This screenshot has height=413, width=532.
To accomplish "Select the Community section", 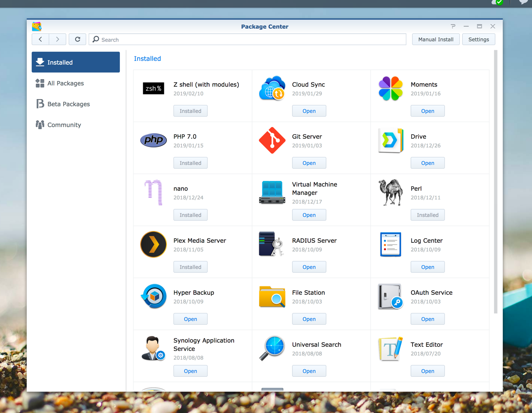I will click(64, 124).
